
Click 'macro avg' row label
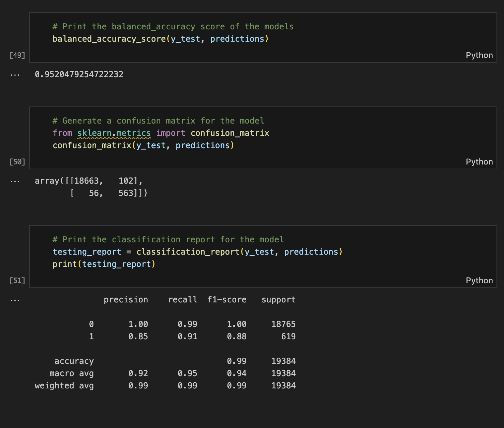tap(72, 373)
